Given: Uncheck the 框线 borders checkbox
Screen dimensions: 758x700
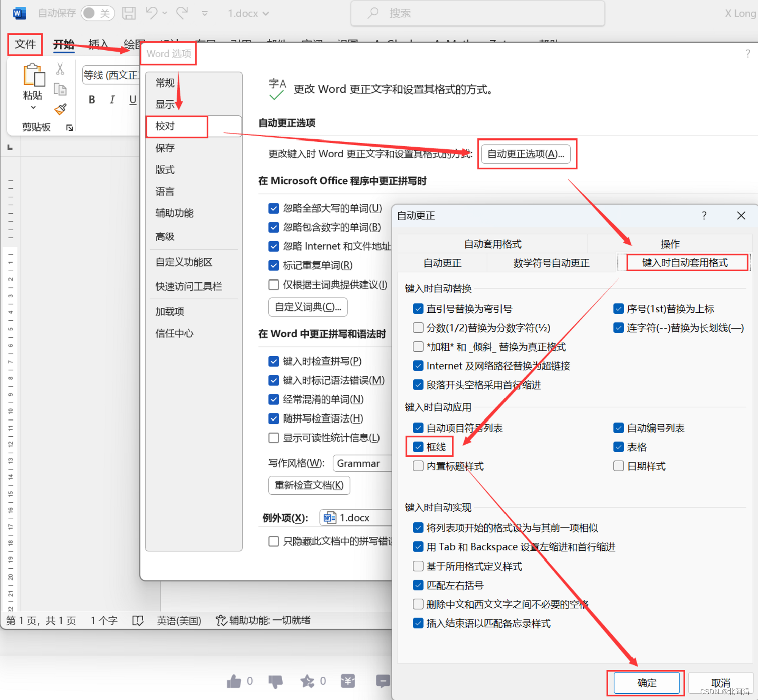Looking at the screenshot, I should tap(418, 447).
